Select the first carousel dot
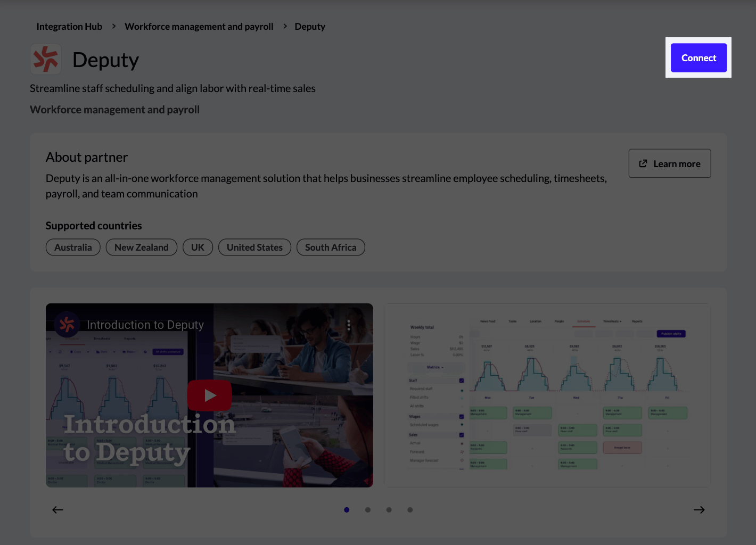Viewport: 756px width, 545px height. point(347,510)
